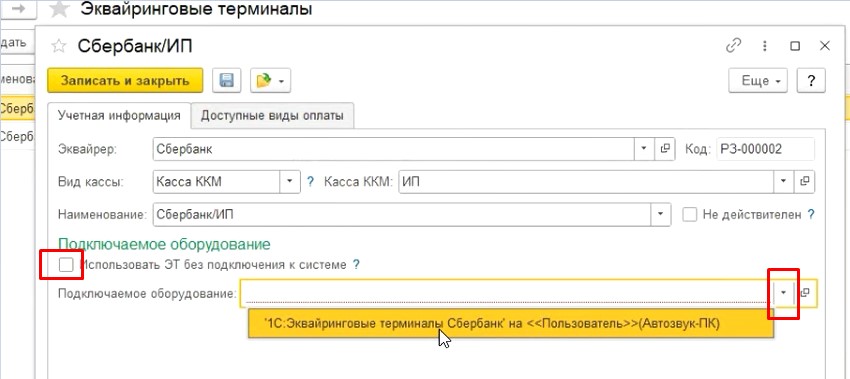This screenshot has width=850, height=379.
Task: Expand the Эквайрер dropdown
Action: click(x=644, y=149)
